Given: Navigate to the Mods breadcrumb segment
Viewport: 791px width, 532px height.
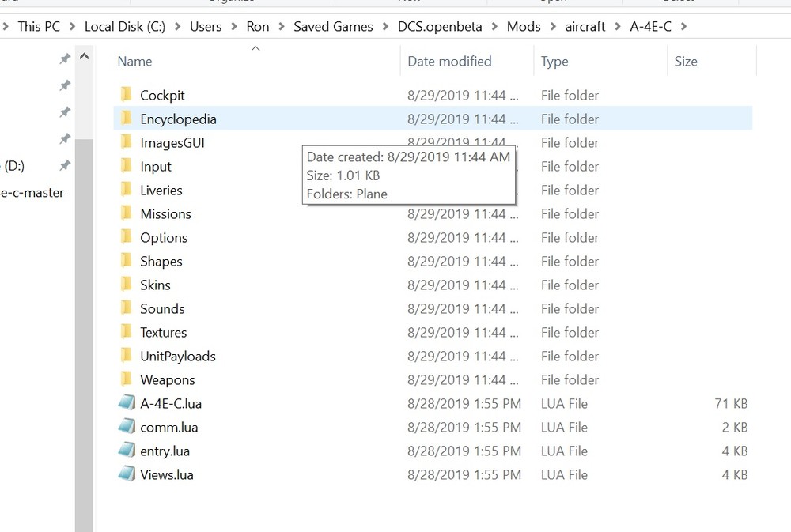Looking at the screenshot, I should pyautogui.click(x=524, y=27).
